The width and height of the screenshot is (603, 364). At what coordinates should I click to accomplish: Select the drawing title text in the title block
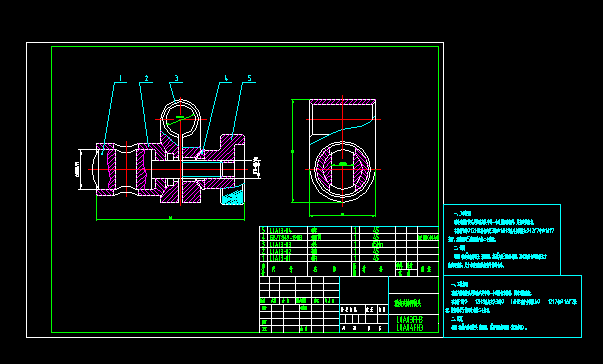408,304
